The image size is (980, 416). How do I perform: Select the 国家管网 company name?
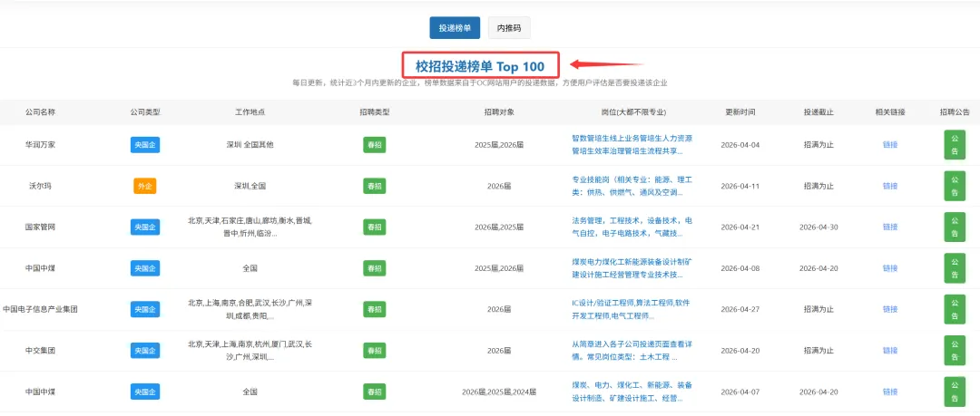click(x=41, y=227)
